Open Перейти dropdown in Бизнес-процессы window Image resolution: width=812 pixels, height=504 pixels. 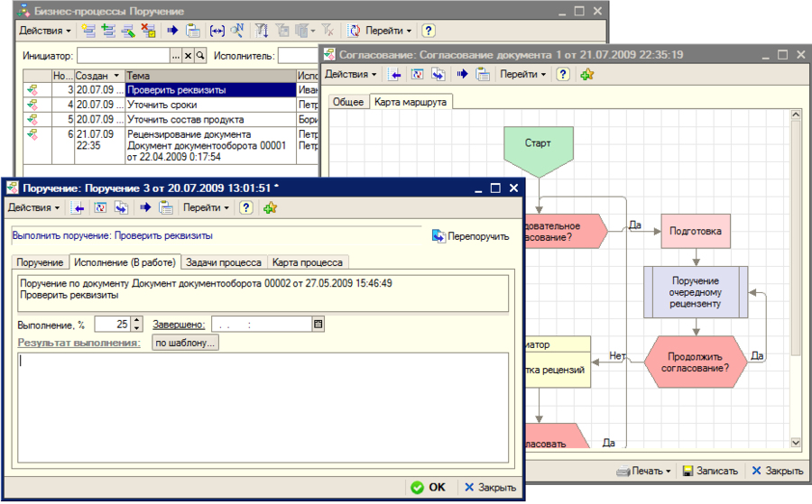[388, 31]
